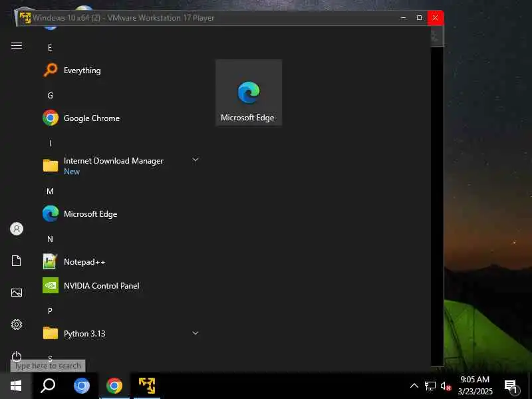Image resolution: width=532 pixels, height=399 pixels.
Task: Open the Pictures shortcut icon
Action: coord(17,293)
